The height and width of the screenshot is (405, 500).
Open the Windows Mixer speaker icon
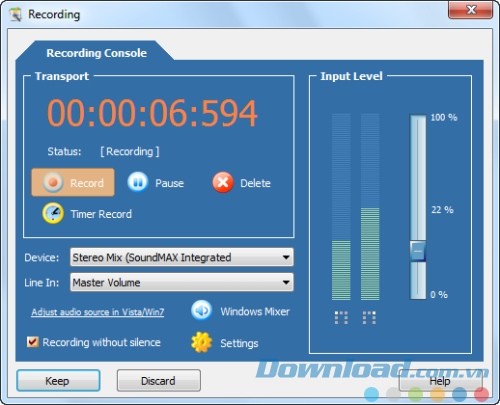[x=201, y=311]
